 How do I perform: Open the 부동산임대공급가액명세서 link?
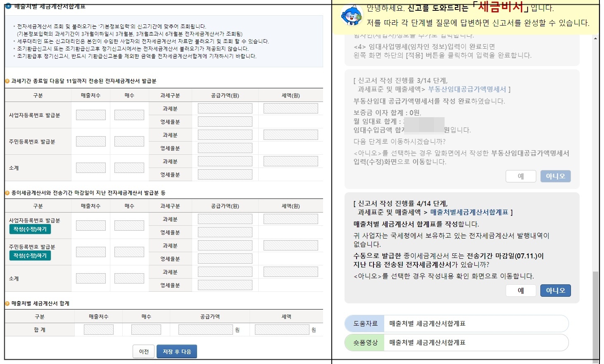(467, 89)
